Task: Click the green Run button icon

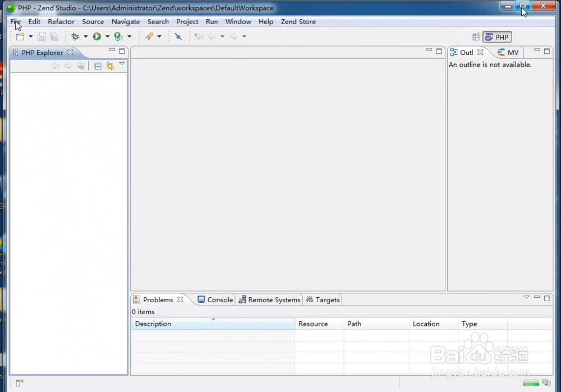Action: (96, 36)
